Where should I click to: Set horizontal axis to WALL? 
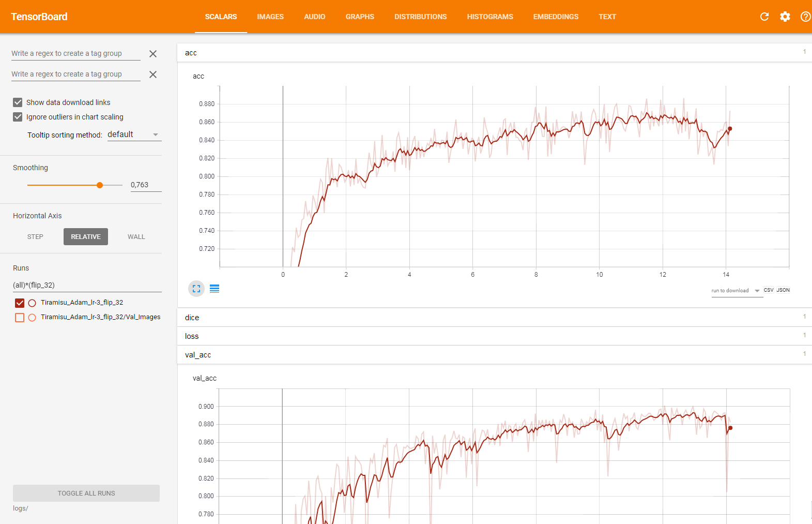point(136,237)
